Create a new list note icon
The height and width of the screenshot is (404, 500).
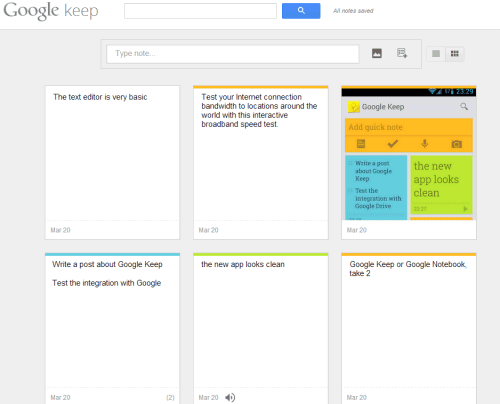402,53
